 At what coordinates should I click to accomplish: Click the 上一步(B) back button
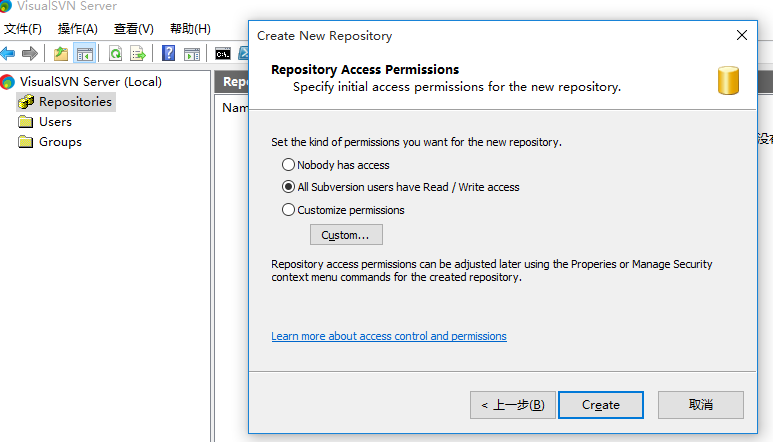tap(513, 405)
